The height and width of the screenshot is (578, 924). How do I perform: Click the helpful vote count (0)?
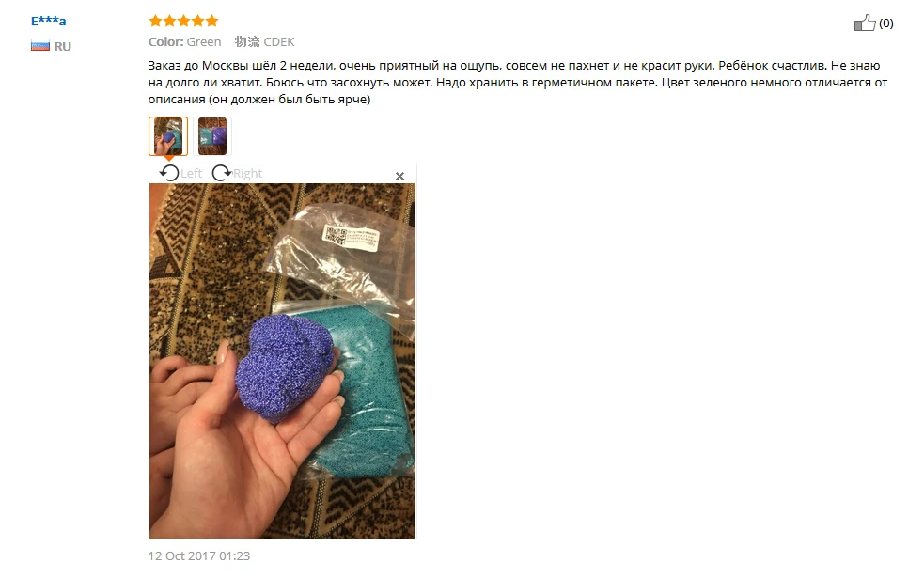tap(885, 23)
